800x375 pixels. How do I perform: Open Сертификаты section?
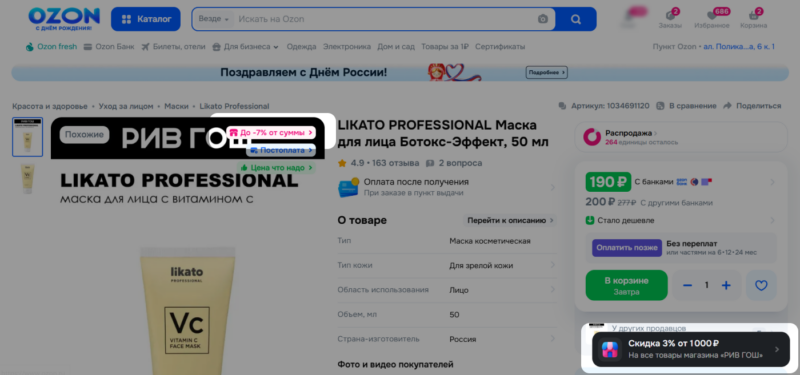point(500,47)
